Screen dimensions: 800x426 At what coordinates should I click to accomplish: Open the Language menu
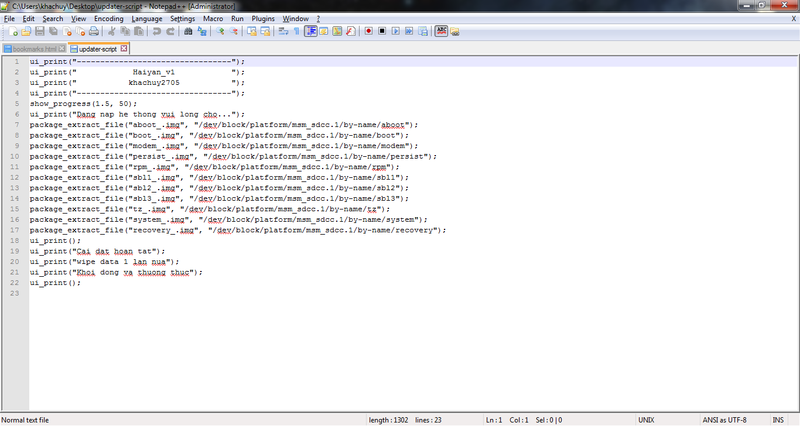[x=147, y=18]
